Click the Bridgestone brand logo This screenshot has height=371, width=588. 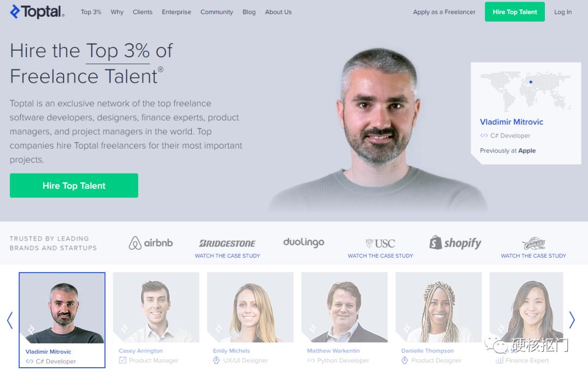click(x=227, y=244)
